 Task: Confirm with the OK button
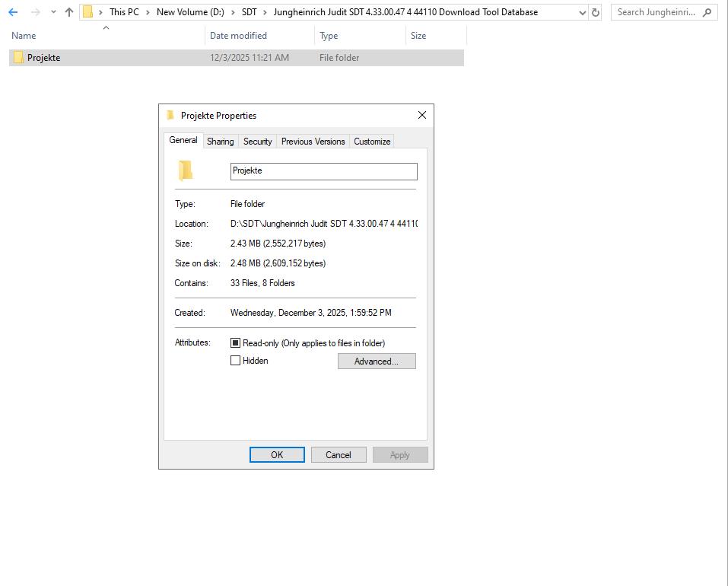(x=277, y=454)
